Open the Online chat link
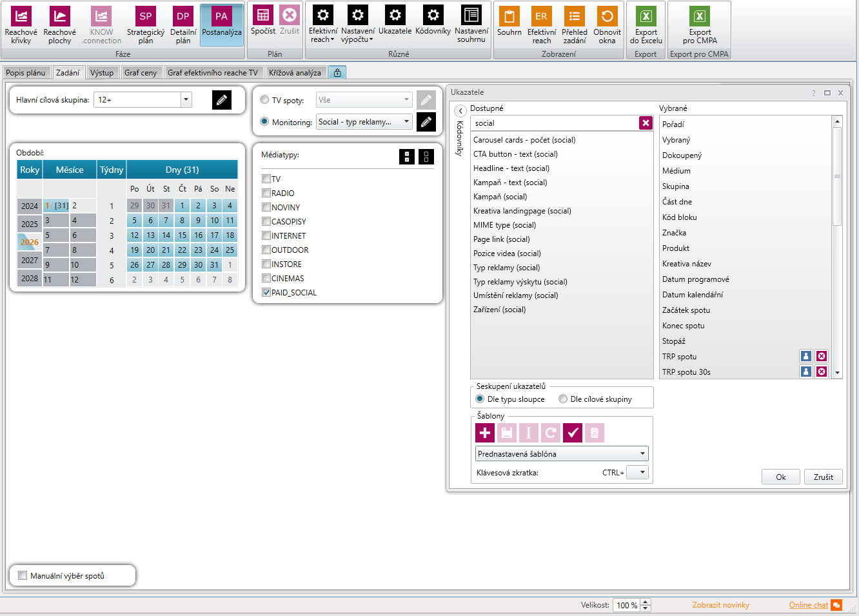 808,605
